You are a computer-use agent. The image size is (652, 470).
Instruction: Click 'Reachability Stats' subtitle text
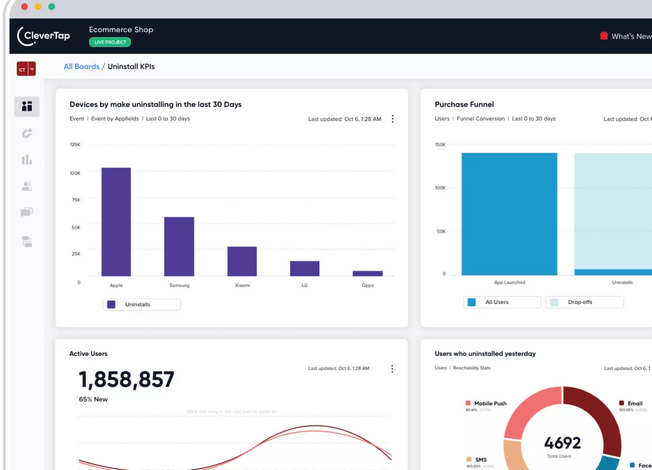[x=472, y=368]
